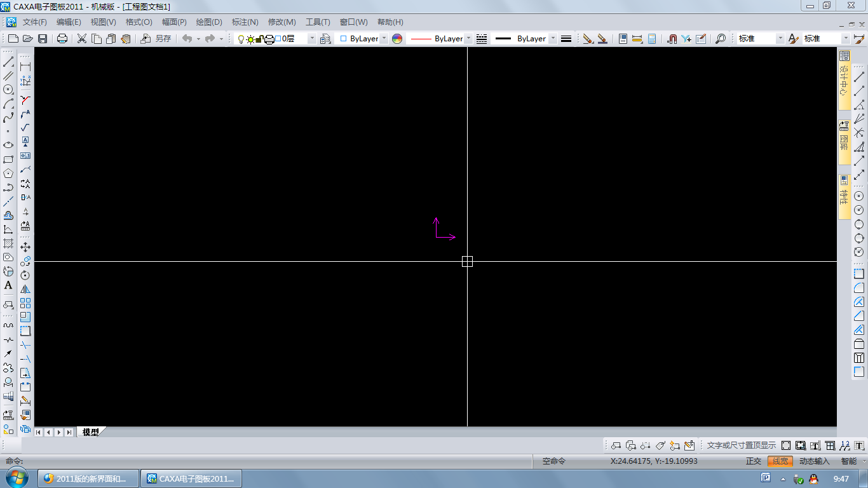Select the Rectangle drawing tool in the left toolbar

coord(8,159)
